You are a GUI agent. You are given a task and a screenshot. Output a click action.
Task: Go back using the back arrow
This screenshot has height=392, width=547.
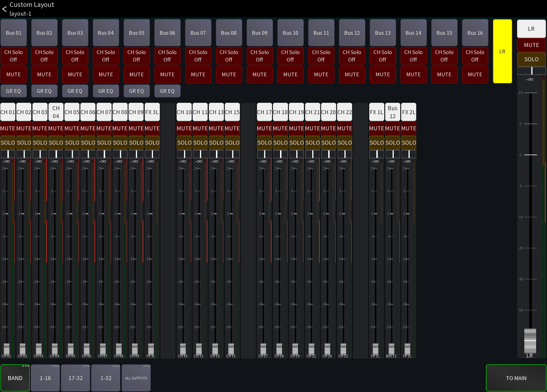tap(5, 9)
